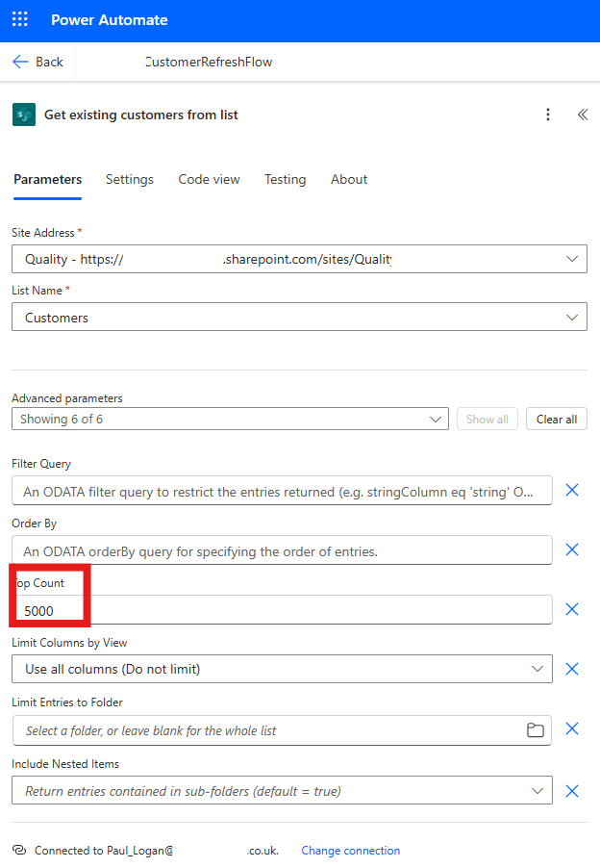Viewport: 600px width, 868px height.
Task: Click the SharePoint action icon
Action: 24,115
